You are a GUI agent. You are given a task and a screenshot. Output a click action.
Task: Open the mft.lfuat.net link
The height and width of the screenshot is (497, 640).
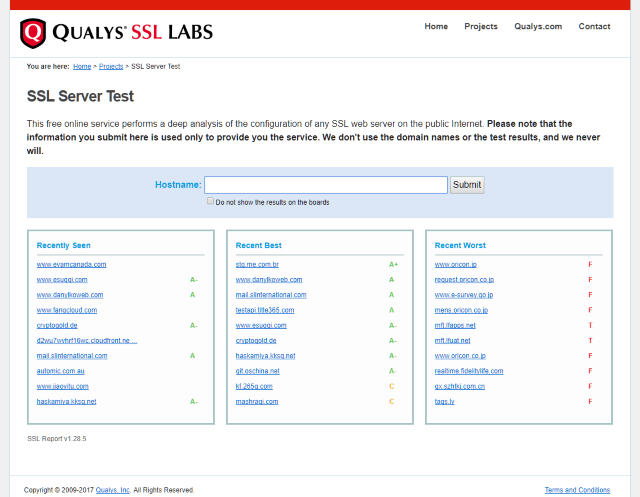coord(452,340)
